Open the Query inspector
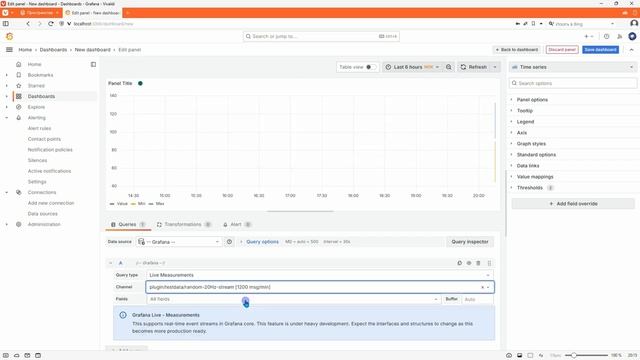Image resolution: width=640 pixels, height=360 pixels. click(x=469, y=242)
